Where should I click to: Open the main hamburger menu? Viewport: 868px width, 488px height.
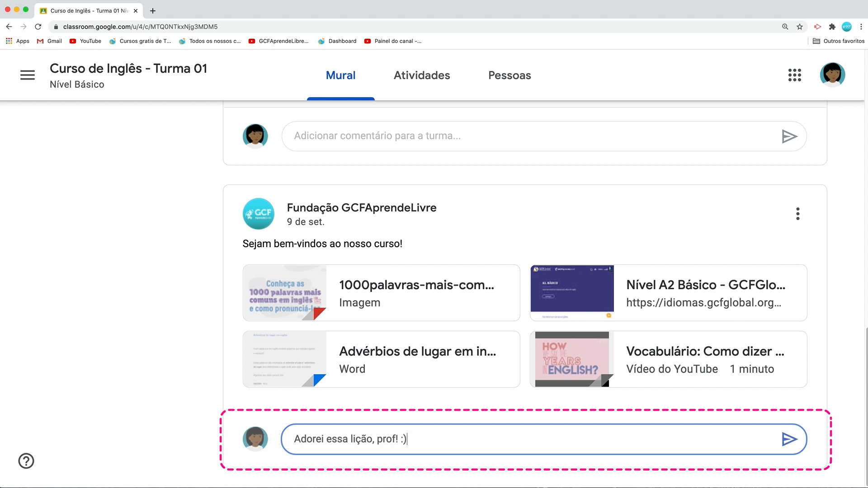pos(28,75)
